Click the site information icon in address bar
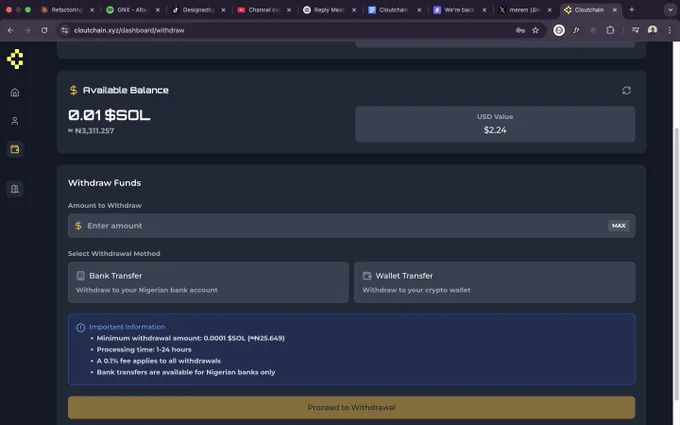Viewport: 680px width, 425px height. tap(65, 30)
